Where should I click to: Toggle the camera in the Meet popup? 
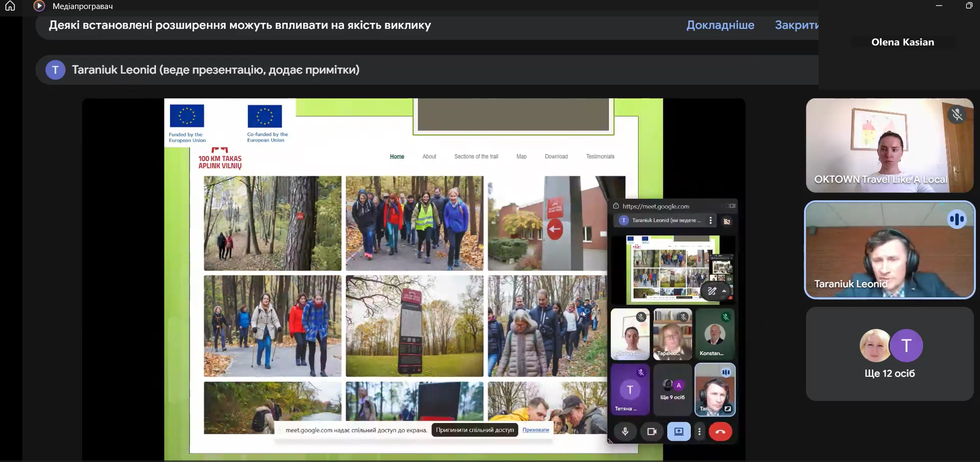click(x=651, y=432)
